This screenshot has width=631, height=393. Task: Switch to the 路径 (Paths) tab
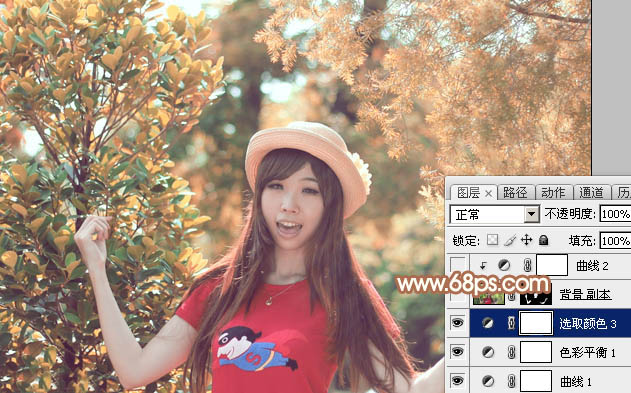click(x=515, y=193)
